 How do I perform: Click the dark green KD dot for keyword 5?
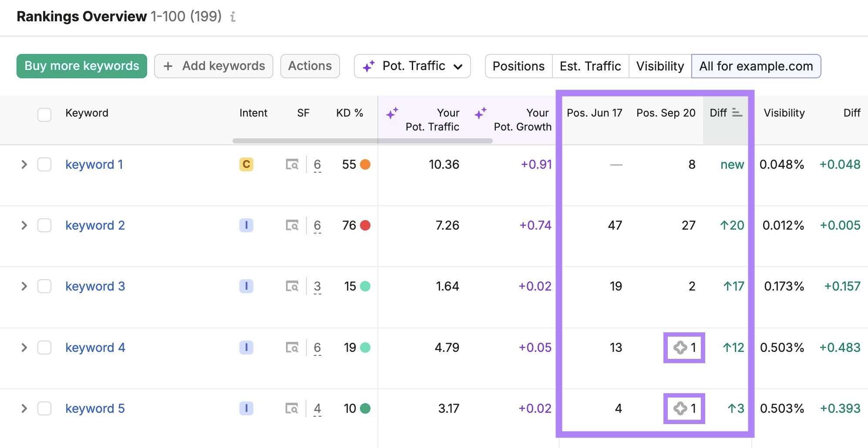(x=365, y=408)
